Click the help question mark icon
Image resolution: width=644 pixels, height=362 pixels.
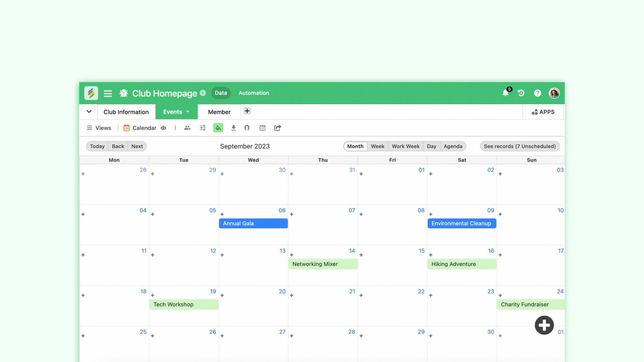pyautogui.click(x=537, y=93)
